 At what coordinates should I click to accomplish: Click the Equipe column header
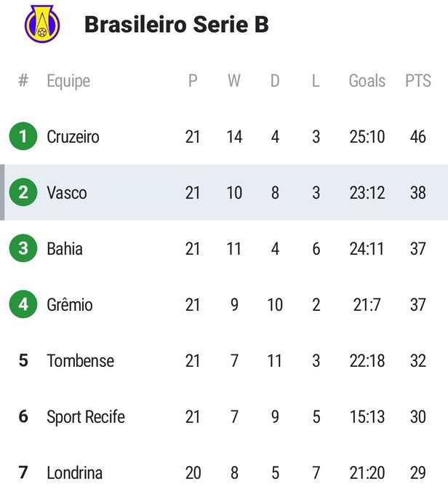[x=68, y=82]
